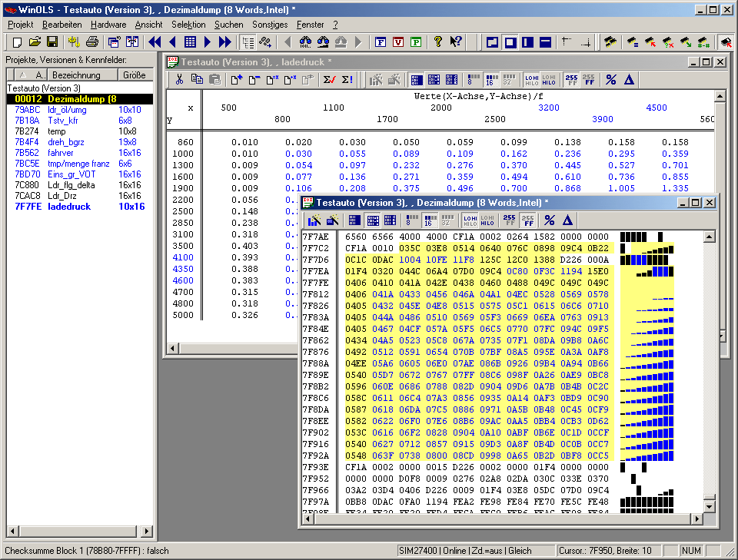Jump to the last map with the double-right arrow

tap(225, 42)
